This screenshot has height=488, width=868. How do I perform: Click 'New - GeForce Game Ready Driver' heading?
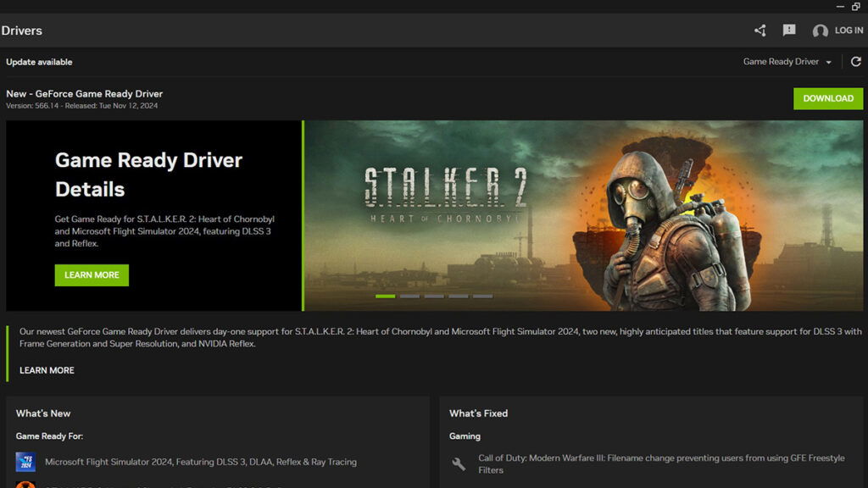click(x=84, y=93)
